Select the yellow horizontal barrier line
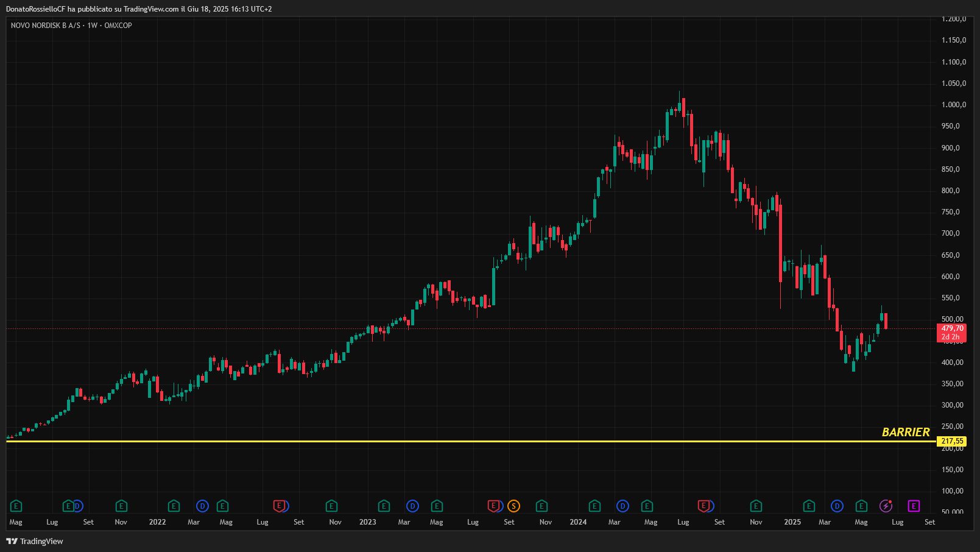Viewport: 980px width, 552px height. [471, 441]
